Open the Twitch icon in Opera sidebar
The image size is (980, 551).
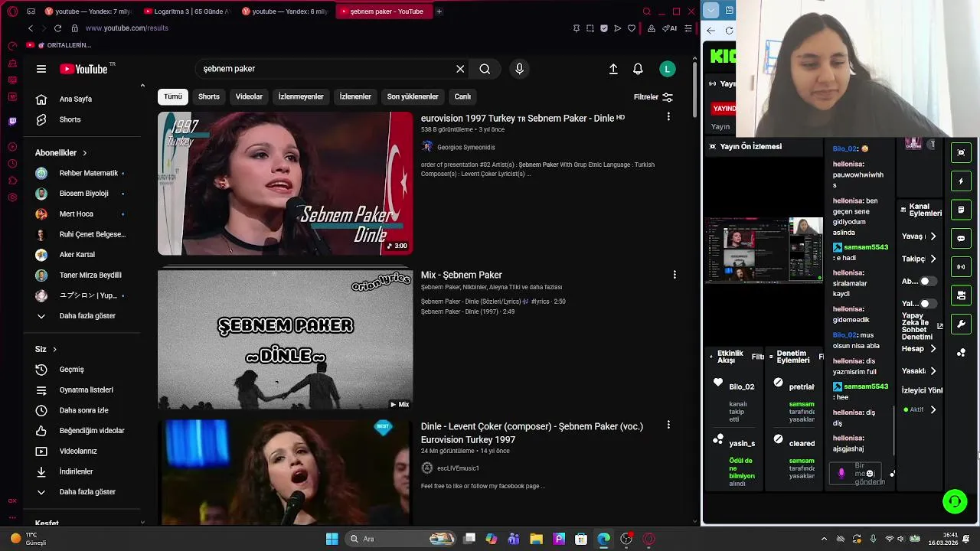pos(12,121)
